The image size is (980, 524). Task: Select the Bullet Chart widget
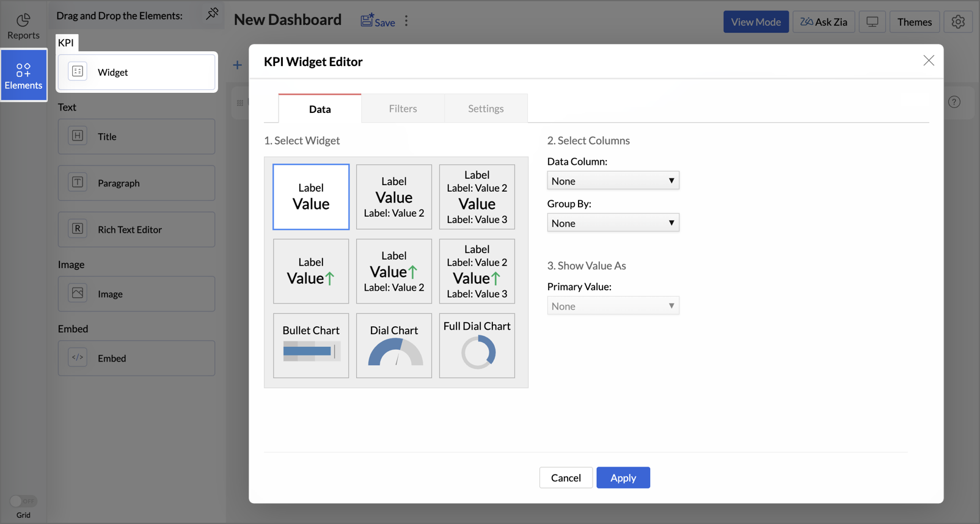point(311,346)
